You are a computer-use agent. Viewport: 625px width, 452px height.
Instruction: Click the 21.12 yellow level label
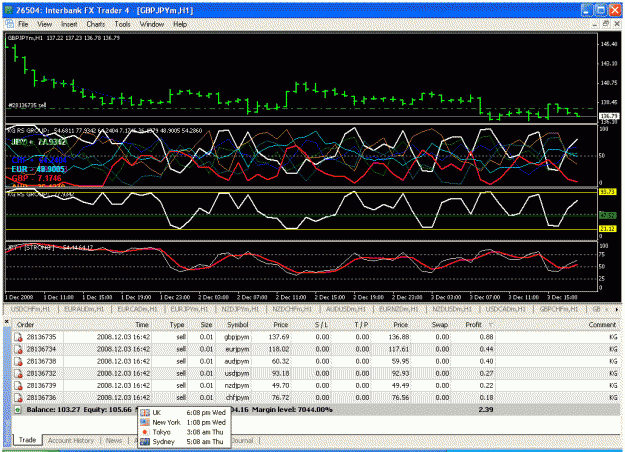pyautogui.click(x=607, y=229)
